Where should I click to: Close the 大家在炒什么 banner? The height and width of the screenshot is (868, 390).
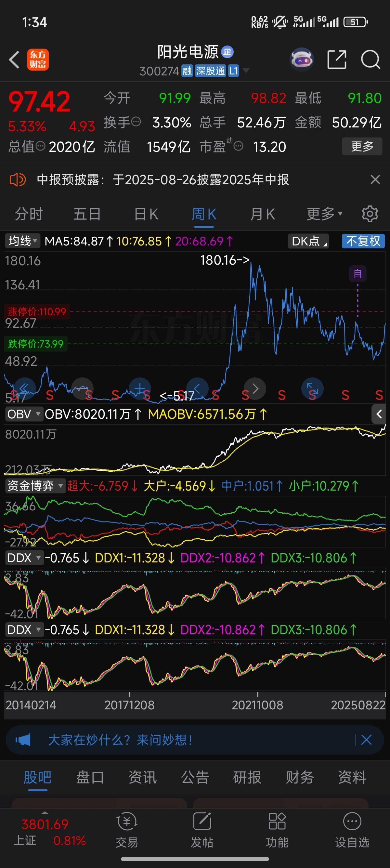tap(366, 740)
